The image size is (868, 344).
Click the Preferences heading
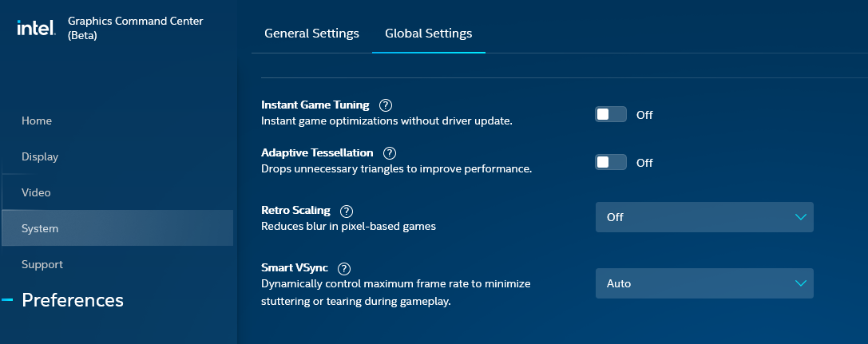[x=73, y=300]
